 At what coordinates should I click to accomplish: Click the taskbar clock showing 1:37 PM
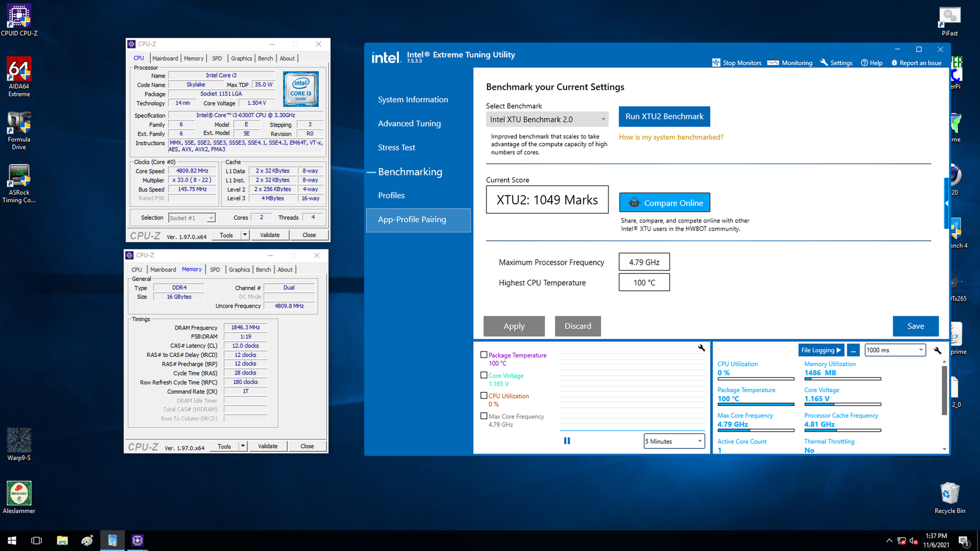coord(936,540)
